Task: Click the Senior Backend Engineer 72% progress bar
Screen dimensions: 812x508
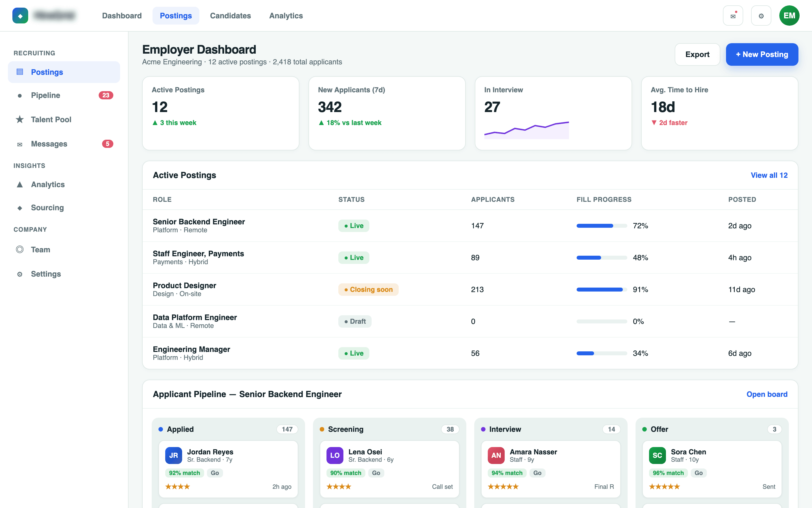Action: click(602, 226)
